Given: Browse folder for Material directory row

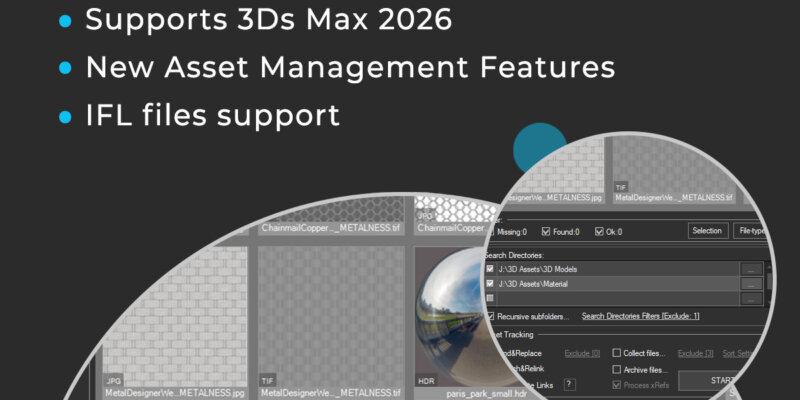Looking at the screenshot, I should pos(752,284).
